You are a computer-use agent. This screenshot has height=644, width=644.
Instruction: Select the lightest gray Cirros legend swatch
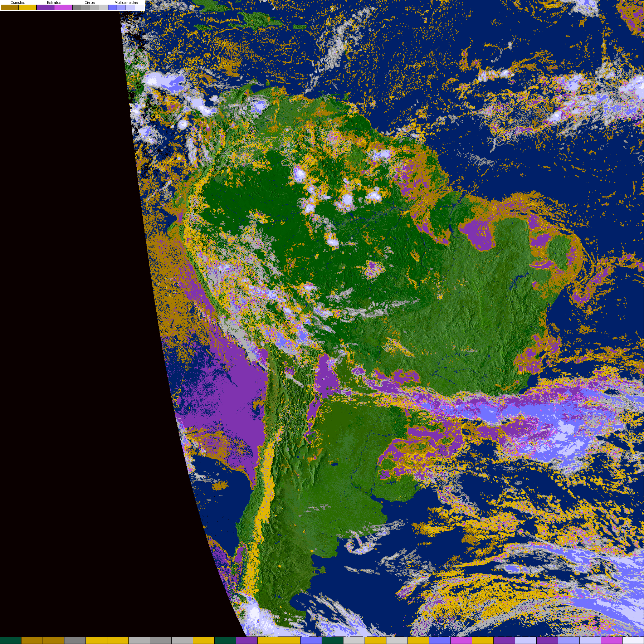103,8
